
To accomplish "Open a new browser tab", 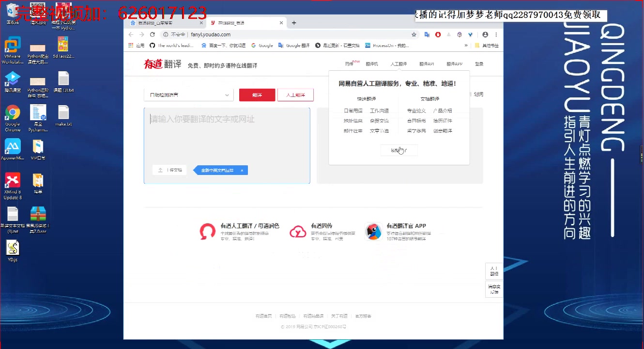I will point(294,23).
